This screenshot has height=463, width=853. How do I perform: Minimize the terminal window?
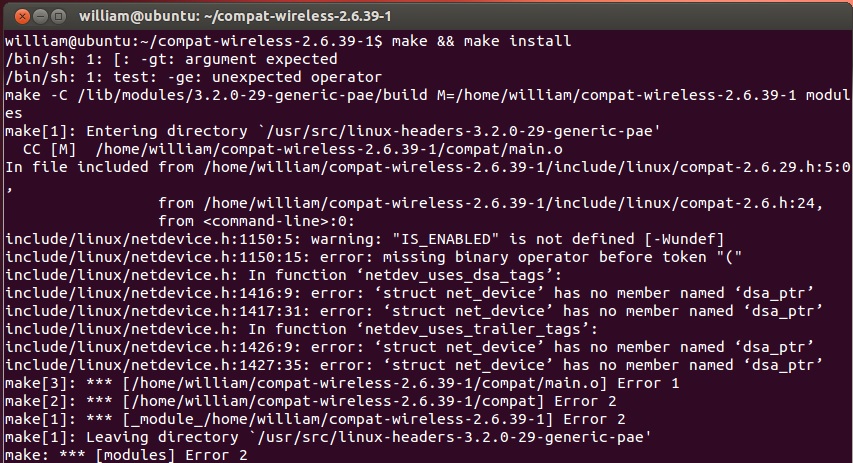coord(40,17)
